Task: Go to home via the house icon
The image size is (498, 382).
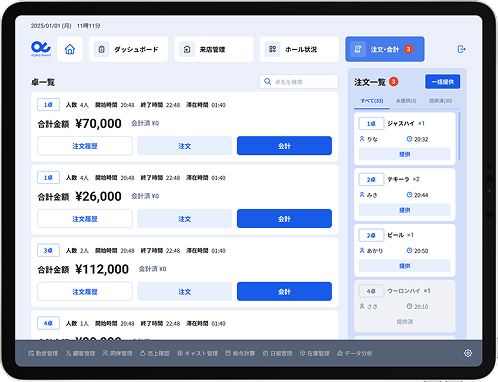Action: point(70,49)
